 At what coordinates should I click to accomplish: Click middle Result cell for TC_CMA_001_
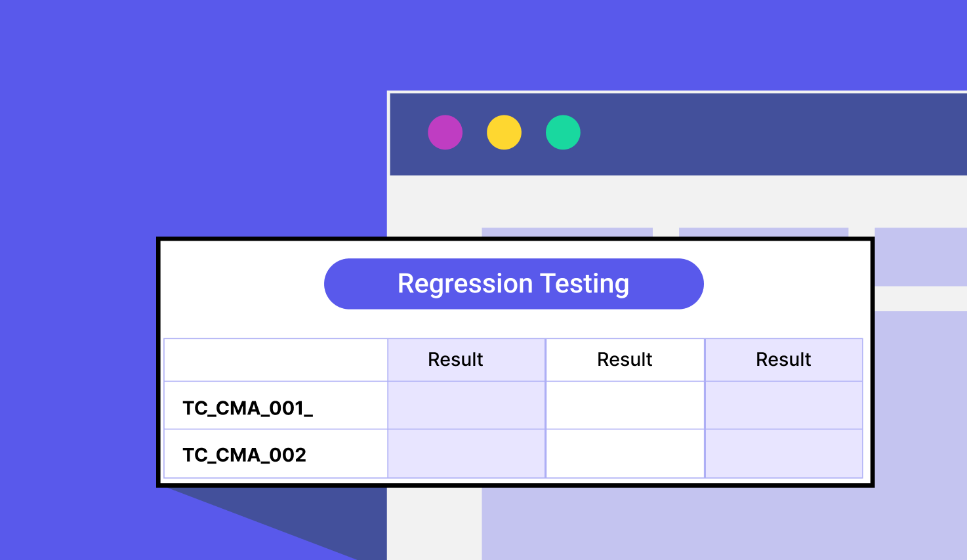pyautogui.click(x=625, y=405)
